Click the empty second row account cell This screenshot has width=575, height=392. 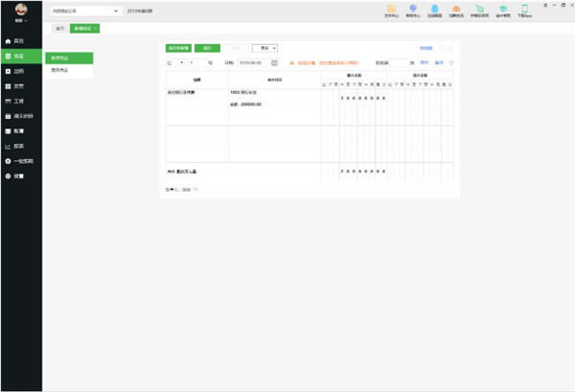click(x=275, y=144)
